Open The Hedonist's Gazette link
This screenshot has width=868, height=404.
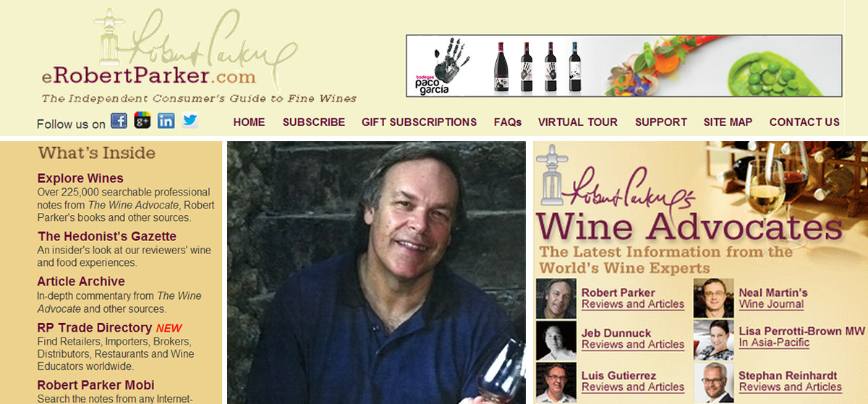[107, 236]
